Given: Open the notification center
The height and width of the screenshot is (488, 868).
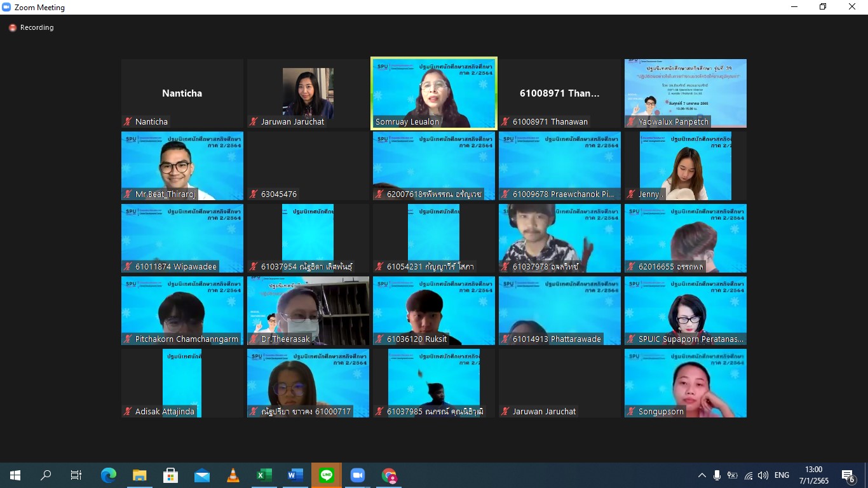Looking at the screenshot, I should 848,475.
